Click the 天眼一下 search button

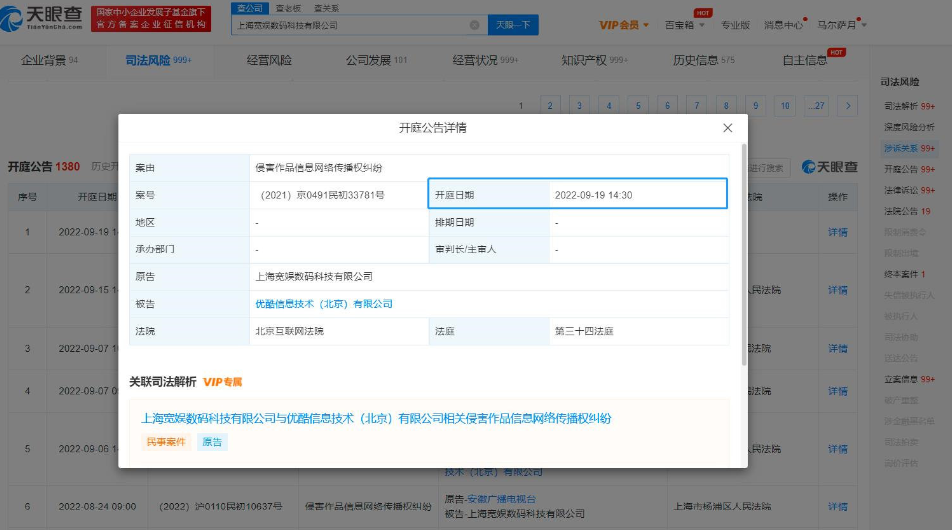pos(513,25)
